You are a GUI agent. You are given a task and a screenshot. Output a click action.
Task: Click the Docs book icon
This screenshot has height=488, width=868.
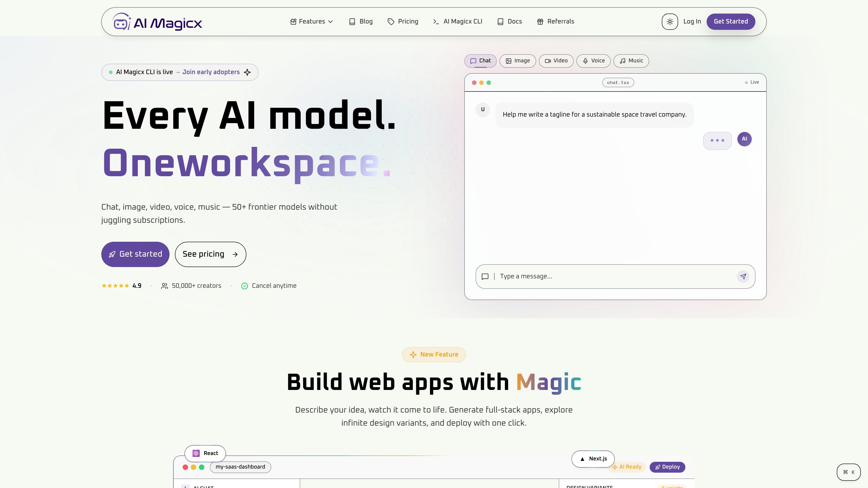pyautogui.click(x=500, y=21)
